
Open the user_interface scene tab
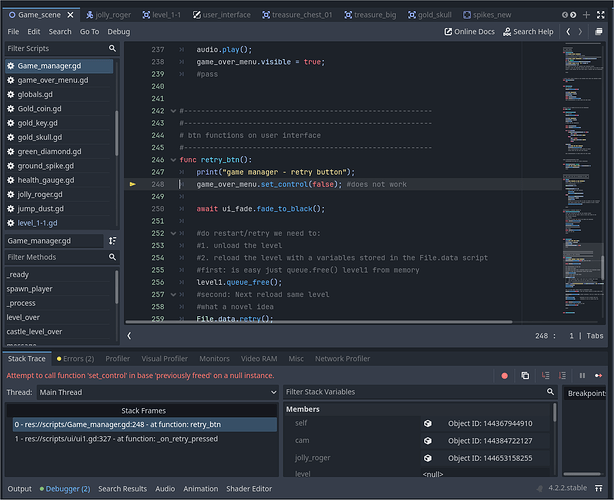tap(222, 15)
